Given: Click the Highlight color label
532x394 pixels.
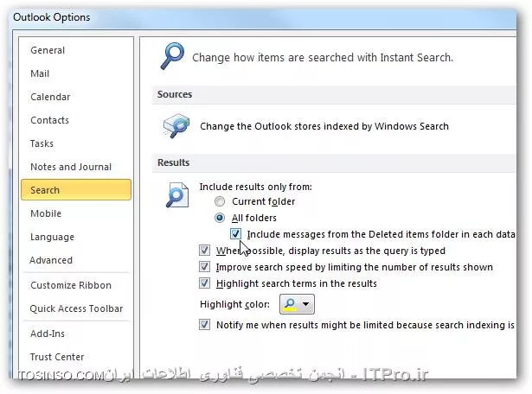Looking at the screenshot, I should (x=234, y=304).
